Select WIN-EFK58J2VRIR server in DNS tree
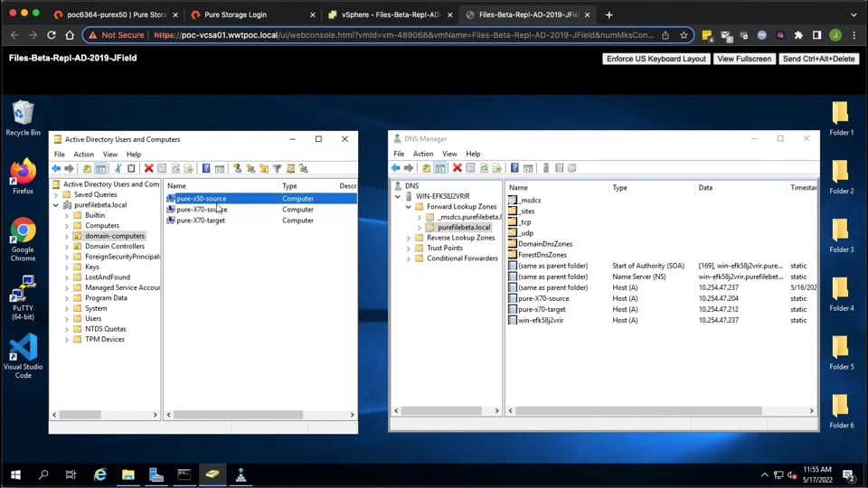Image resolution: width=868 pixels, height=488 pixels. 443,196
